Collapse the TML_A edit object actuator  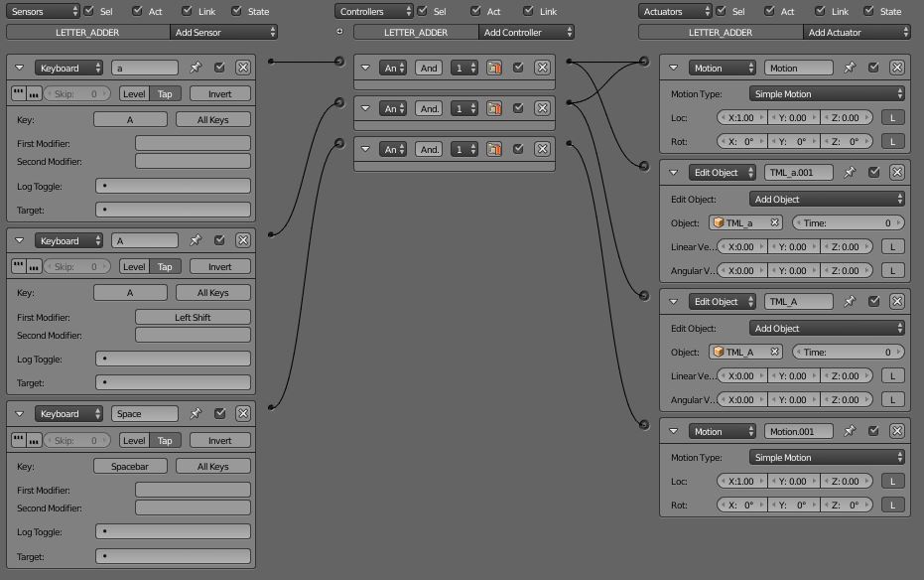click(674, 301)
